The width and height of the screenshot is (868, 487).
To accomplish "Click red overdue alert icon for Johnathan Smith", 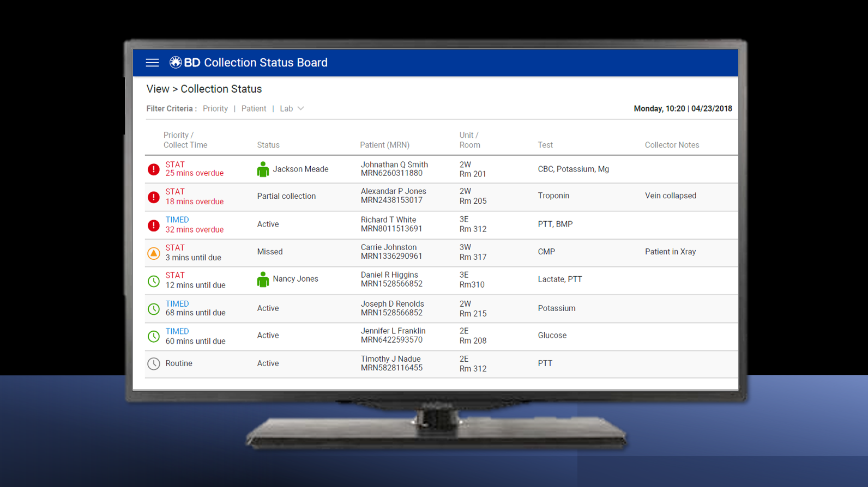I will pyautogui.click(x=154, y=169).
